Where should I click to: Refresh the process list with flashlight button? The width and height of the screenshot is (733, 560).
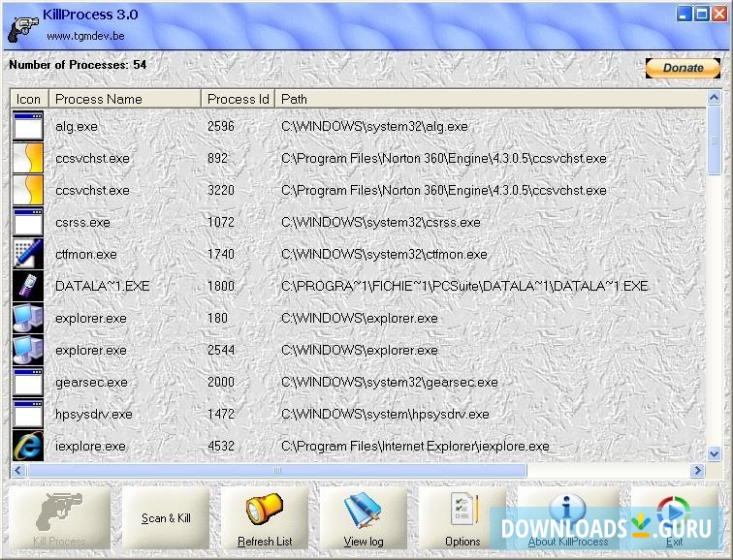[x=265, y=518]
